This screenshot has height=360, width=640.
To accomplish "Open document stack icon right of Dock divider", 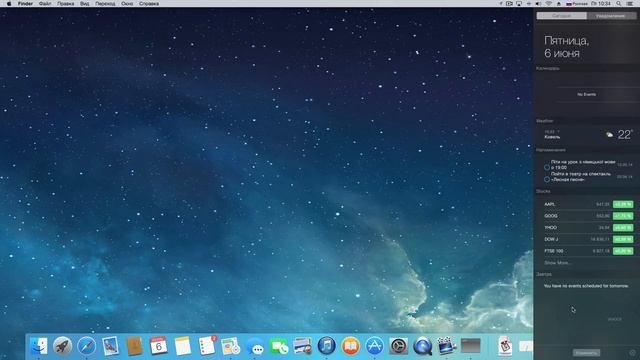I will point(505,346).
